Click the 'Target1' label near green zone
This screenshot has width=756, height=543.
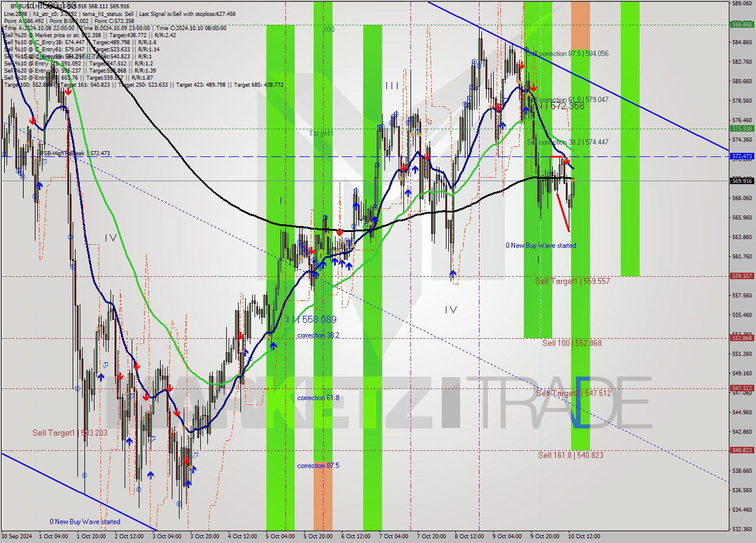pyautogui.click(x=321, y=133)
